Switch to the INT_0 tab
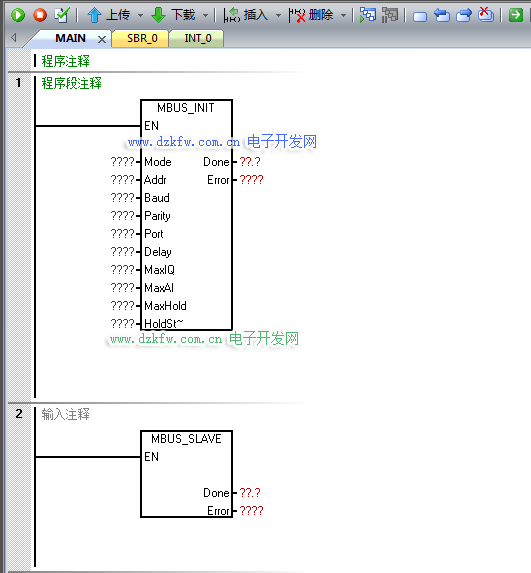Screen dimensions: 531x573 click(x=198, y=38)
